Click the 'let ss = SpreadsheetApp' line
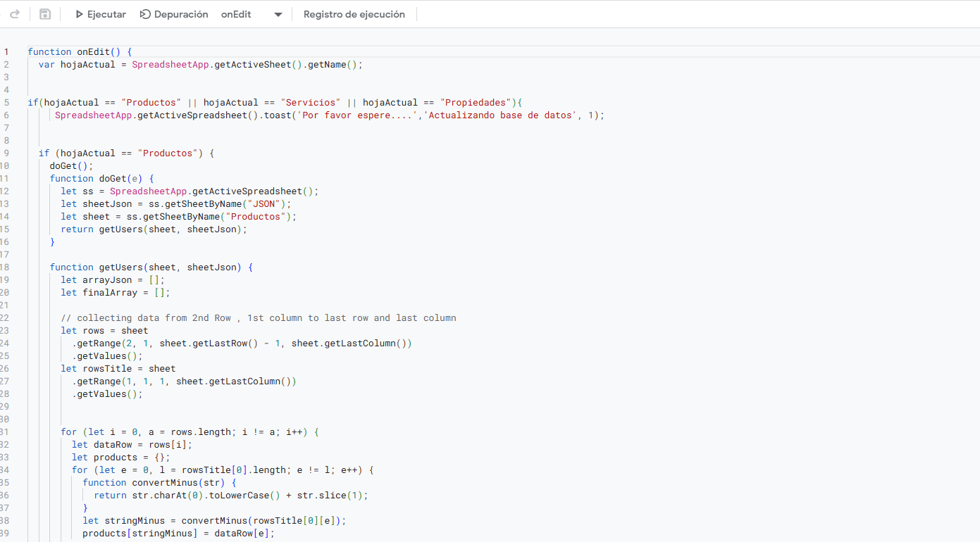This screenshot has width=980, height=542. pyautogui.click(x=190, y=191)
